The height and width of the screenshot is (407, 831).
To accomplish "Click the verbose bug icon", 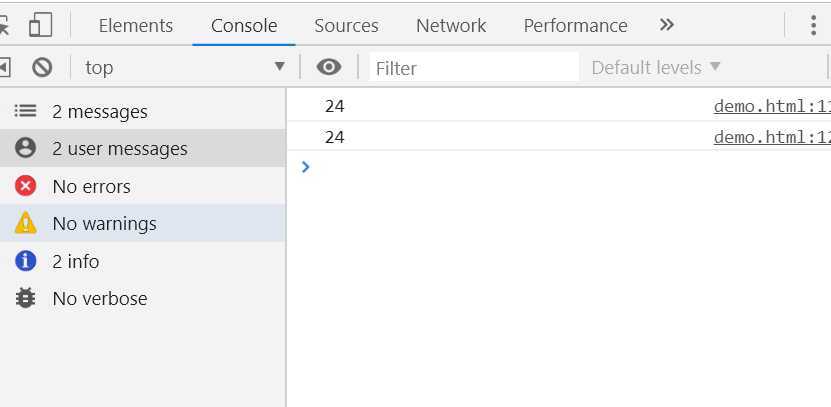I will 25,298.
